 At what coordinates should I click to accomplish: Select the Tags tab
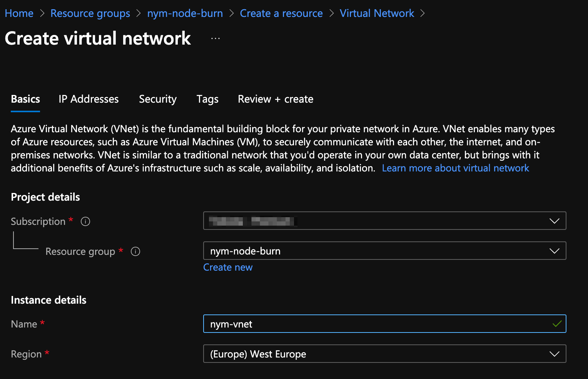pyautogui.click(x=207, y=99)
